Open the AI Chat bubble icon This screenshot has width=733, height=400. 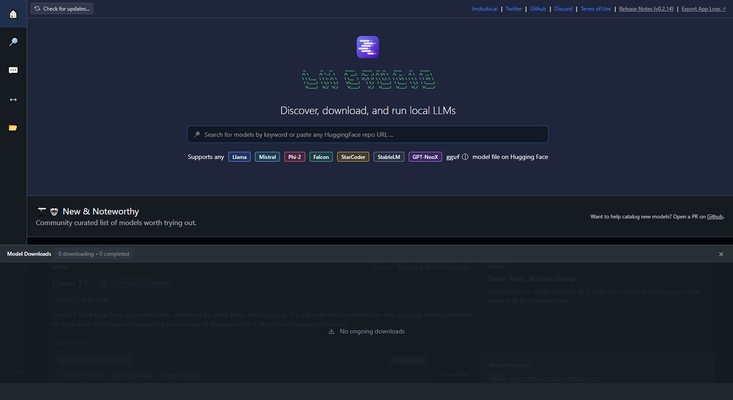(13, 70)
